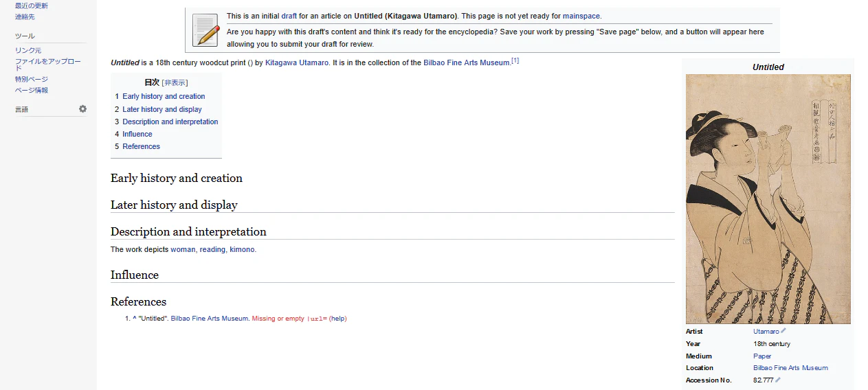Select the 'Description and interpretation' heading

188,231
